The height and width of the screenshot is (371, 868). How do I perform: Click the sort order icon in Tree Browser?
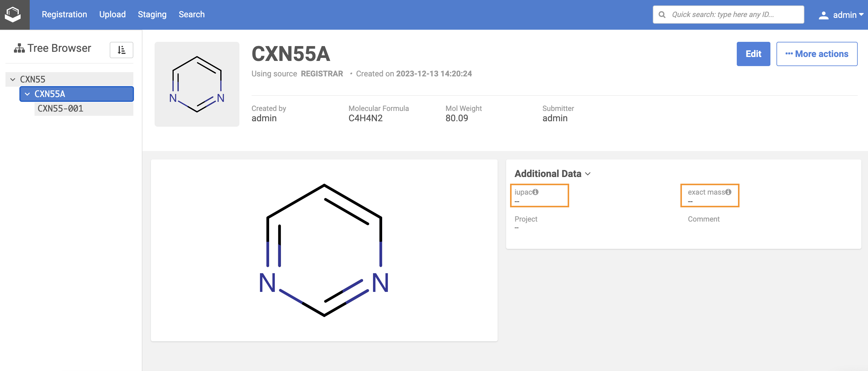tap(121, 50)
